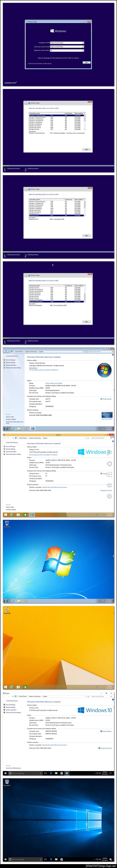Open "Performance Information and Tools" link
The height and width of the screenshot is (868, 117).
14,422
